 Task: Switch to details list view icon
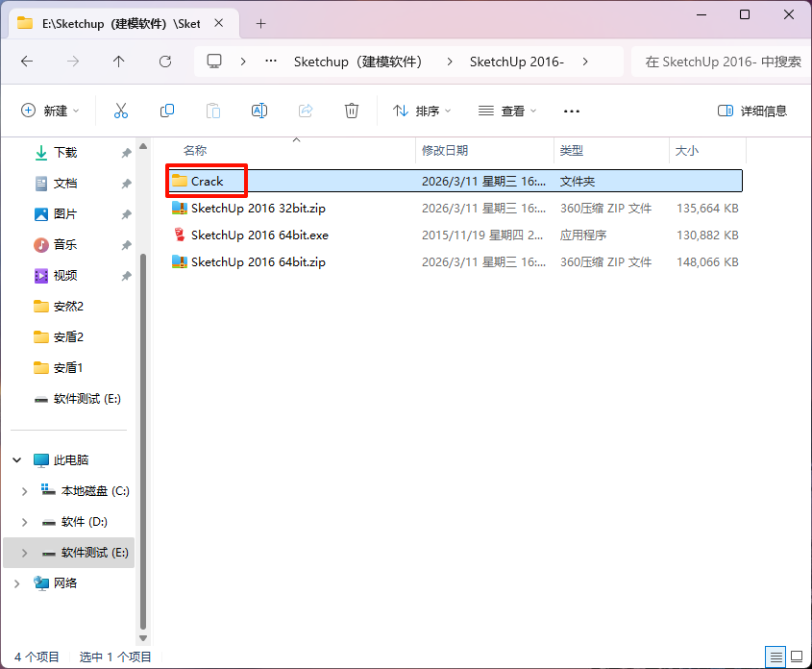(x=775, y=657)
